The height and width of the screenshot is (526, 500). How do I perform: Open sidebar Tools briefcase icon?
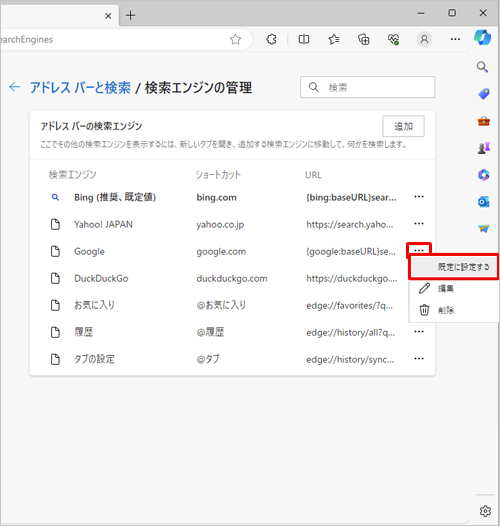[x=484, y=121]
